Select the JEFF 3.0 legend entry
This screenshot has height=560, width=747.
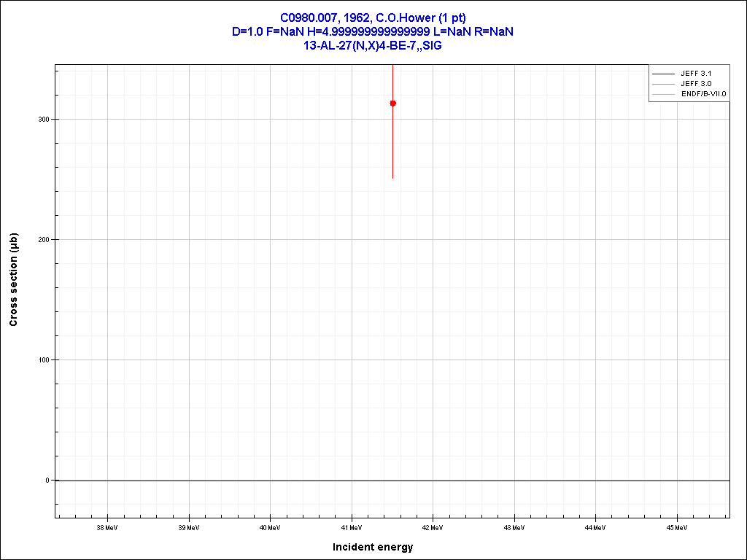tap(695, 84)
